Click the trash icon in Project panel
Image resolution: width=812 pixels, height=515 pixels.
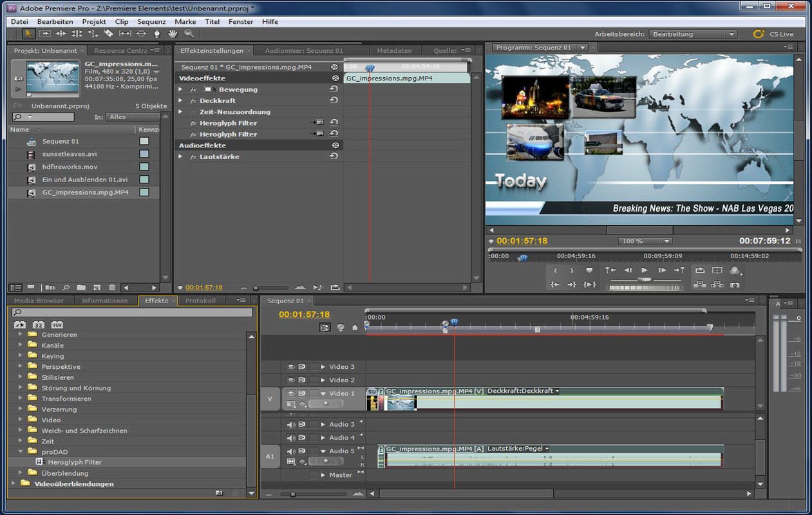tap(112, 287)
